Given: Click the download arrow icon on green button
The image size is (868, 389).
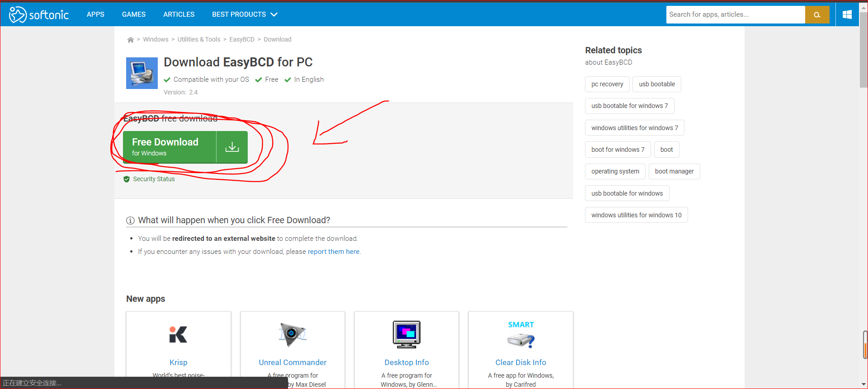Looking at the screenshot, I should (232, 147).
